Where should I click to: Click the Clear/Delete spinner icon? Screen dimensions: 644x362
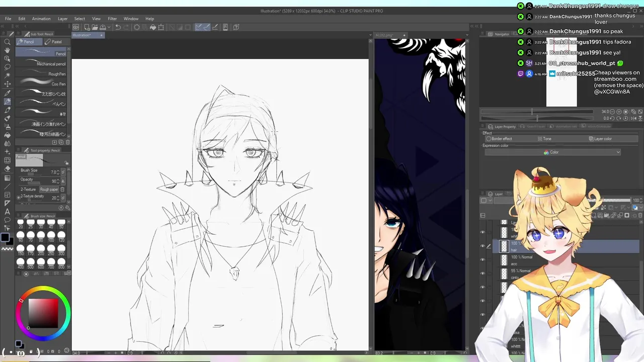coord(136,27)
